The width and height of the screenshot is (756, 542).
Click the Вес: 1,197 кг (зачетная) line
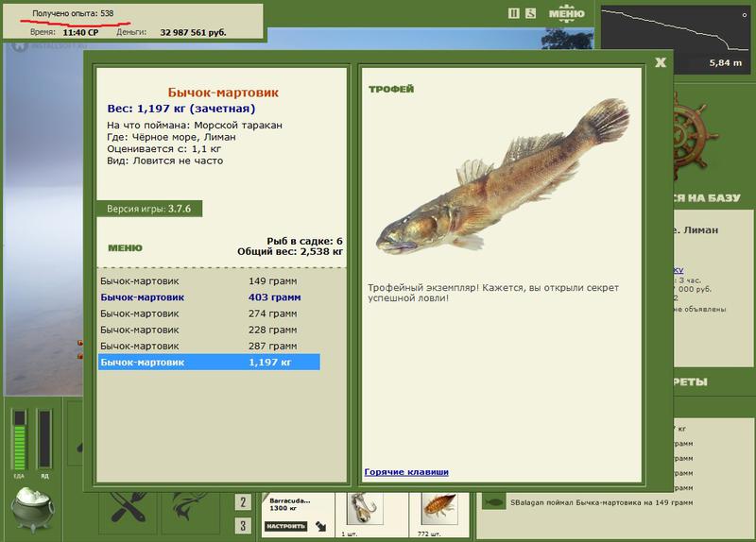point(181,109)
